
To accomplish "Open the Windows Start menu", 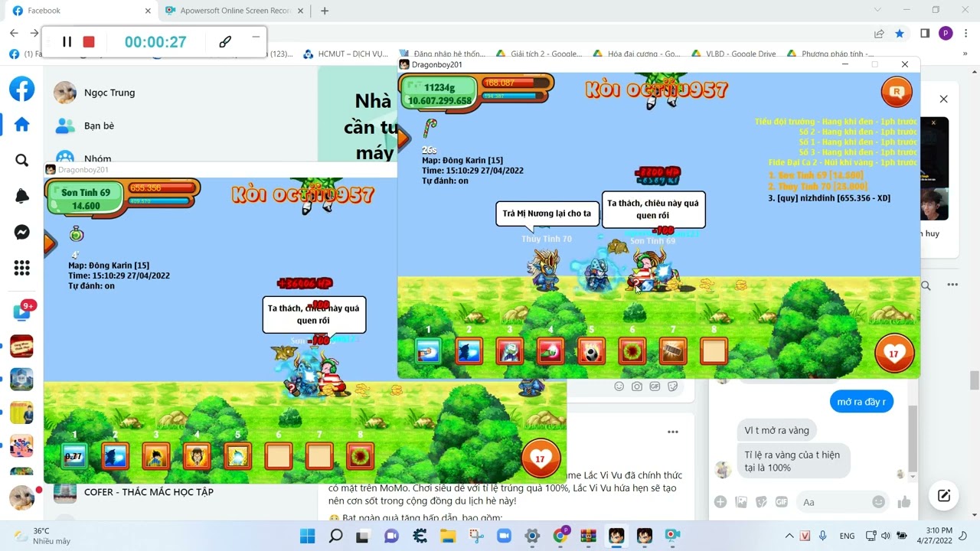I will 307,536.
